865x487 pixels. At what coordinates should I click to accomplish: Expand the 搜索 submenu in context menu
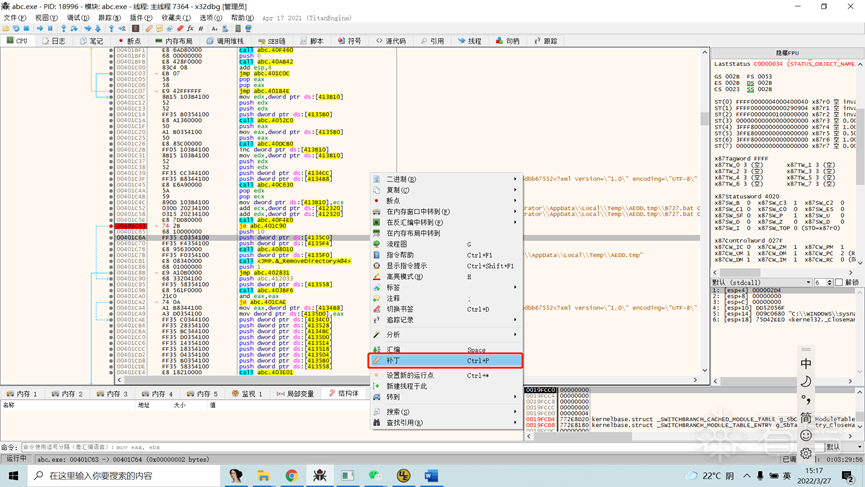tap(446, 411)
